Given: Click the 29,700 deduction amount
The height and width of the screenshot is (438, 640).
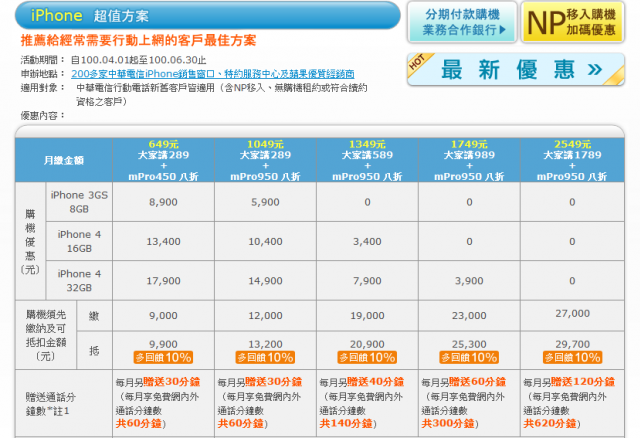Looking at the screenshot, I should tap(572, 344).
